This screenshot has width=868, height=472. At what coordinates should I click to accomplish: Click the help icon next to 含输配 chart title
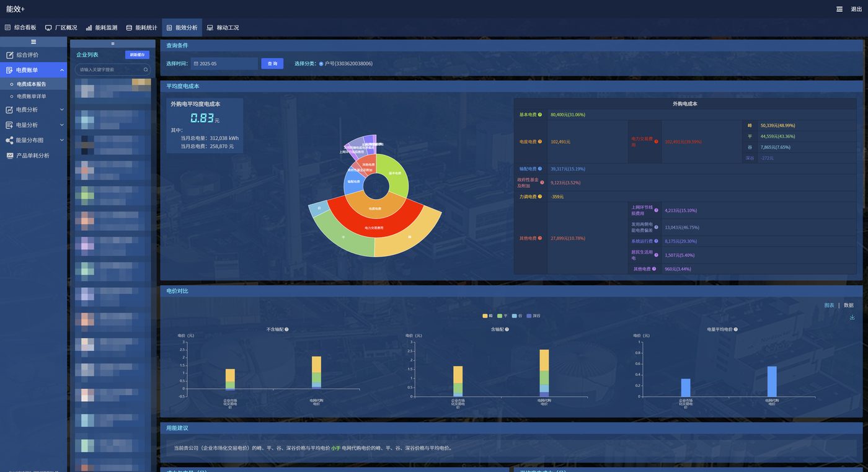click(507, 329)
